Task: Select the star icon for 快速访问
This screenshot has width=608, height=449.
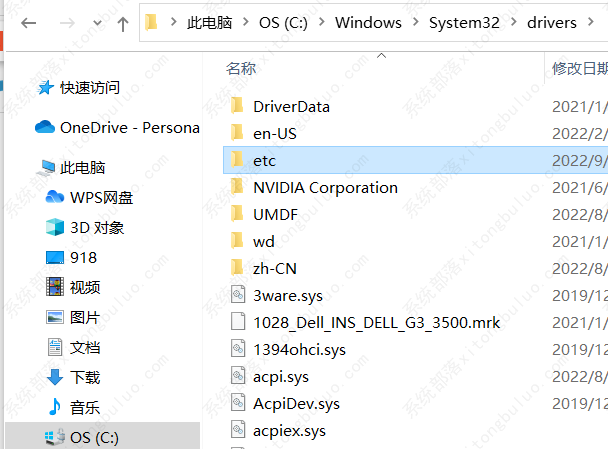Action: pyautogui.click(x=45, y=88)
